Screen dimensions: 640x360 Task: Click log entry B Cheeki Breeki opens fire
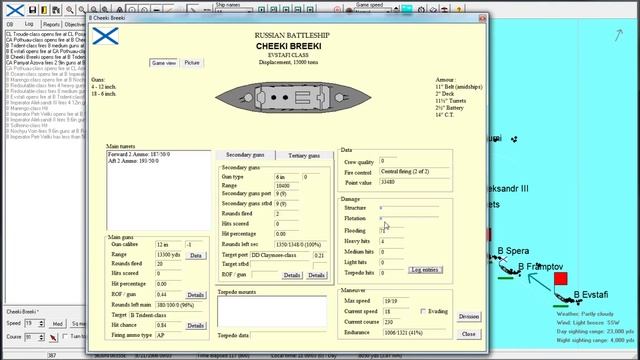point(46,57)
